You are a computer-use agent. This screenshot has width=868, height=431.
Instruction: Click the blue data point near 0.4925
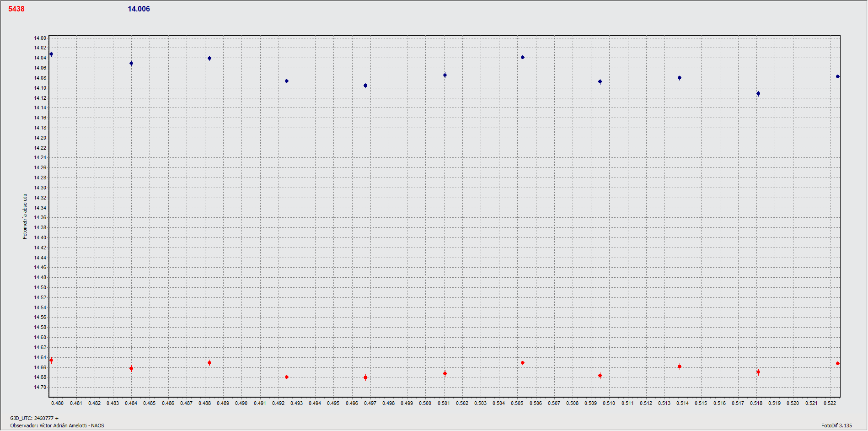coord(287,81)
